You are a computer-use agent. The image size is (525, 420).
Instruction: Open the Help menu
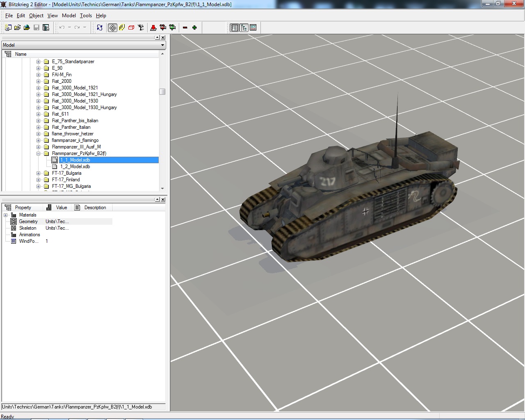[101, 16]
